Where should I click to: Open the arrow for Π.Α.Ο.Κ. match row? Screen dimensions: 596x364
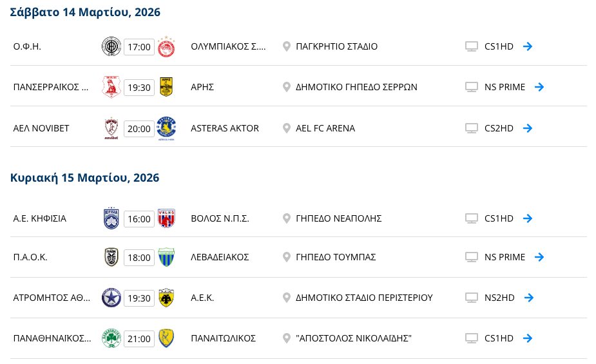(x=539, y=257)
